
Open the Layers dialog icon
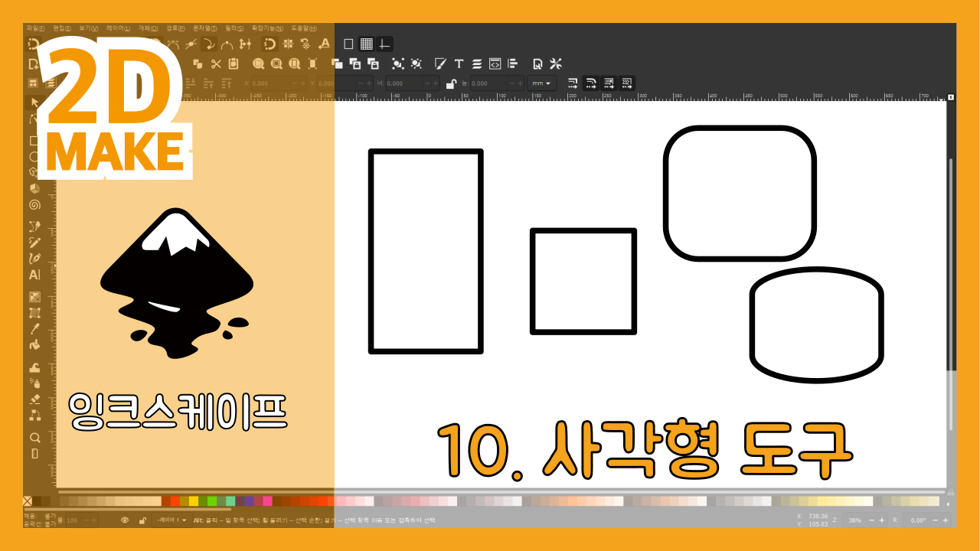pyautogui.click(x=477, y=64)
